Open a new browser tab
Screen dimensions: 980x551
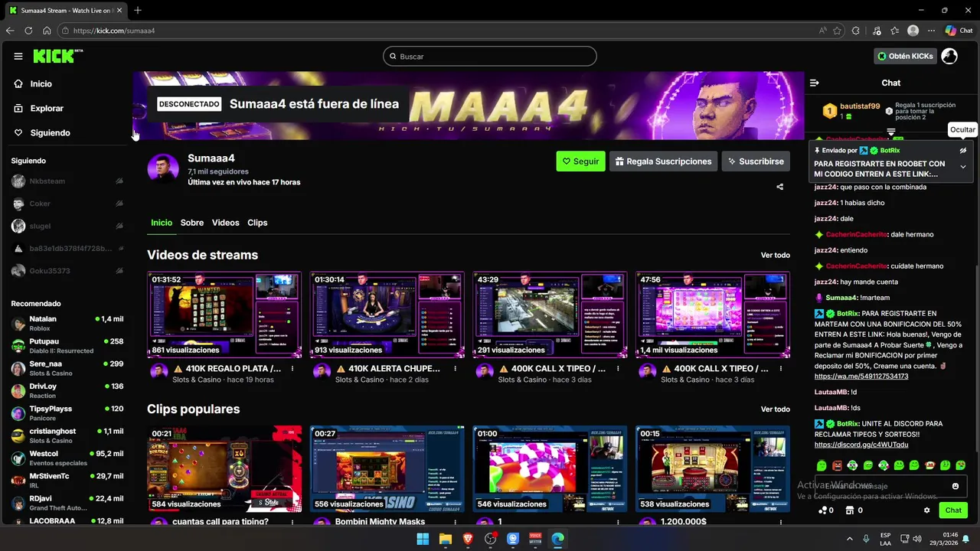138,10
